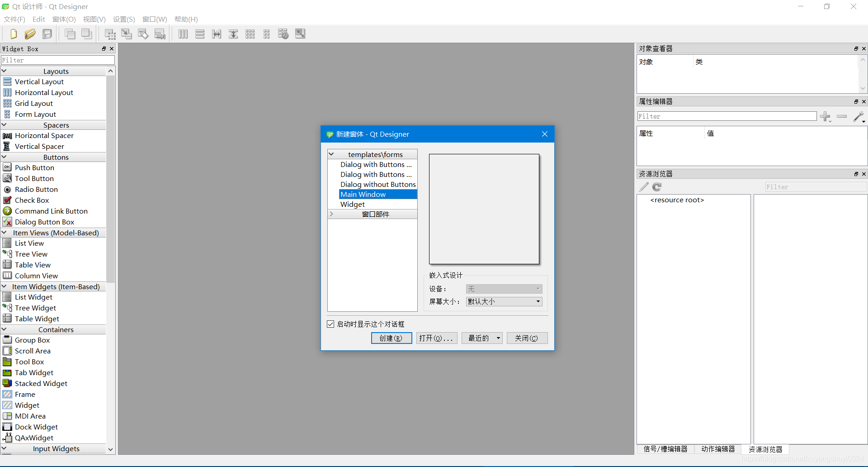Open the Edit menu
This screenshot has height=467, width=868.
click(39, 19)
